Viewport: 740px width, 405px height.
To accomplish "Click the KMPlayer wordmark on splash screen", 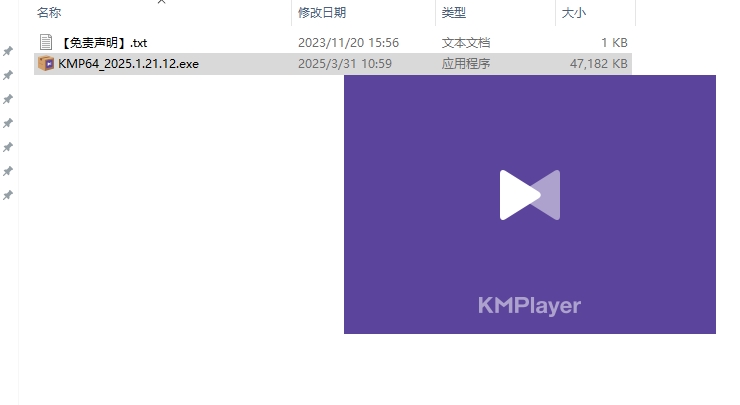I will (x=529, y=306).
